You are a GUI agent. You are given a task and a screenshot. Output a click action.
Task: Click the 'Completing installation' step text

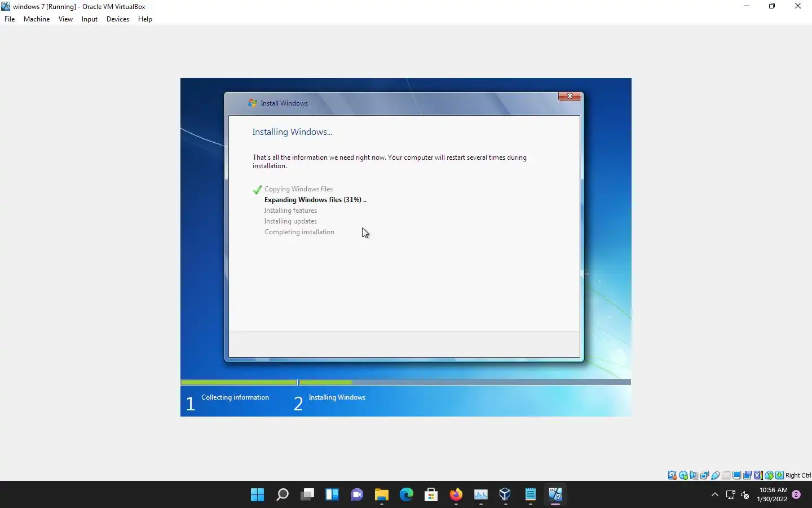point(299,232)
